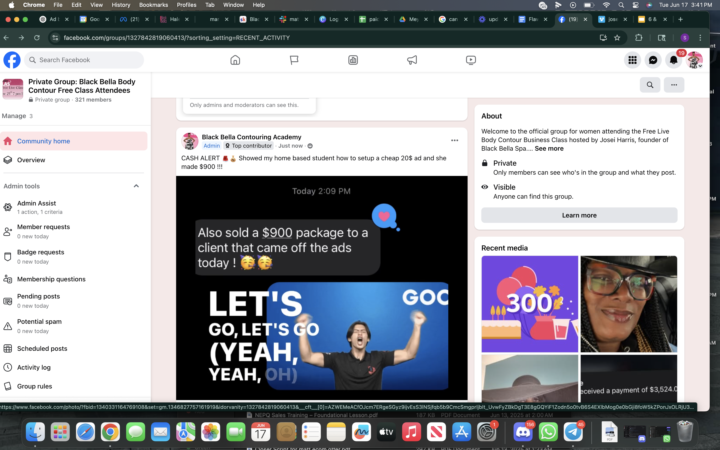Click the post author's profile picture
The width and height of the screenshot is (720, 450).
[x=190, y=141]
